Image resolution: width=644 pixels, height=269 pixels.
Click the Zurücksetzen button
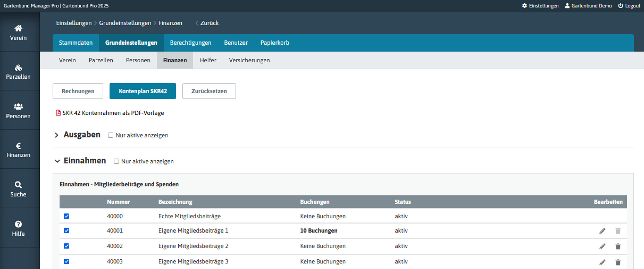coord(209,91)
